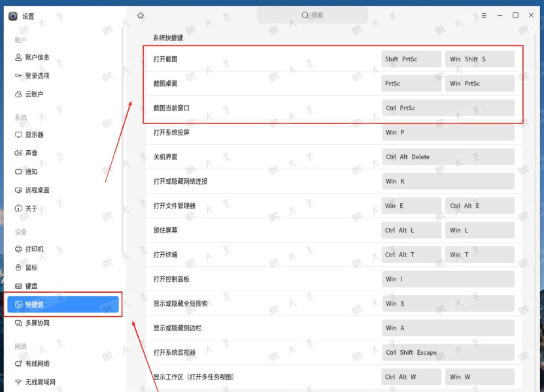
Task: Click the Win I shortcut for 打开控制面板
Action: click(x=448, y=279)
